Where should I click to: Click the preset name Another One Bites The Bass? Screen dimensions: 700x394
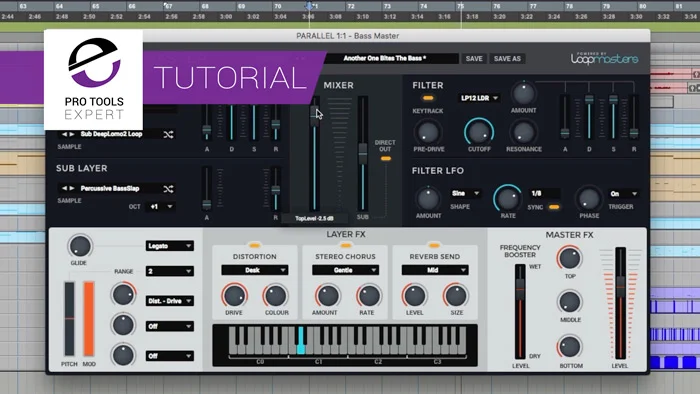point(384,58)
